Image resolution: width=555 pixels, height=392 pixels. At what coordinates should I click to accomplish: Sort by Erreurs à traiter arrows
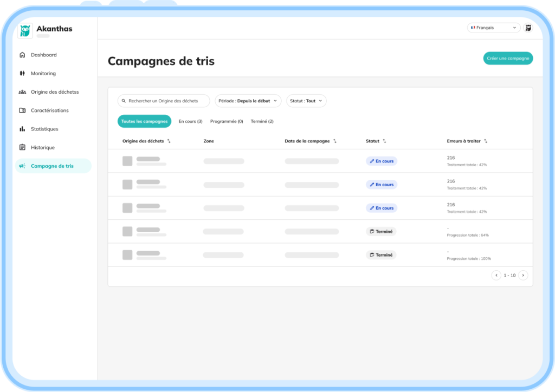pos(486,141)
